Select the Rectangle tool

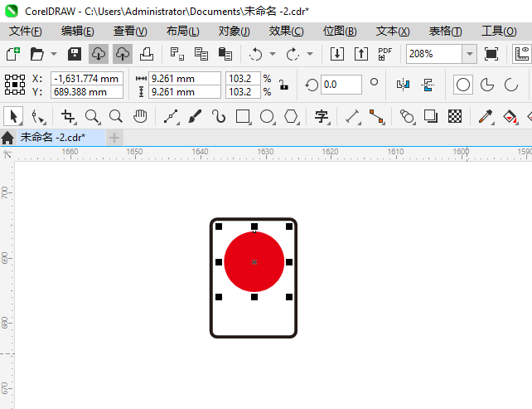(243, 117)
